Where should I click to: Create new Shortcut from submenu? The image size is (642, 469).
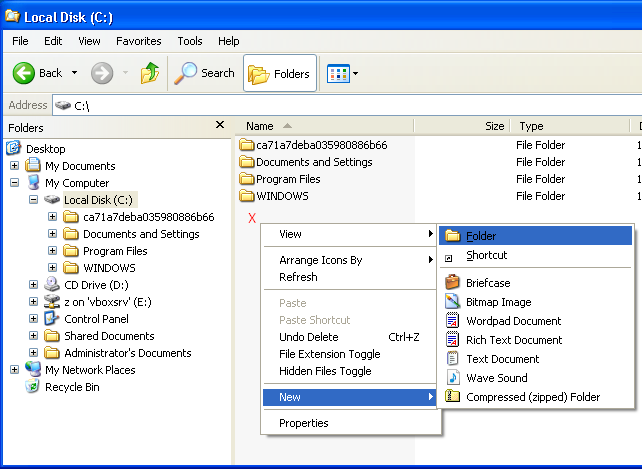coord(535,256)
